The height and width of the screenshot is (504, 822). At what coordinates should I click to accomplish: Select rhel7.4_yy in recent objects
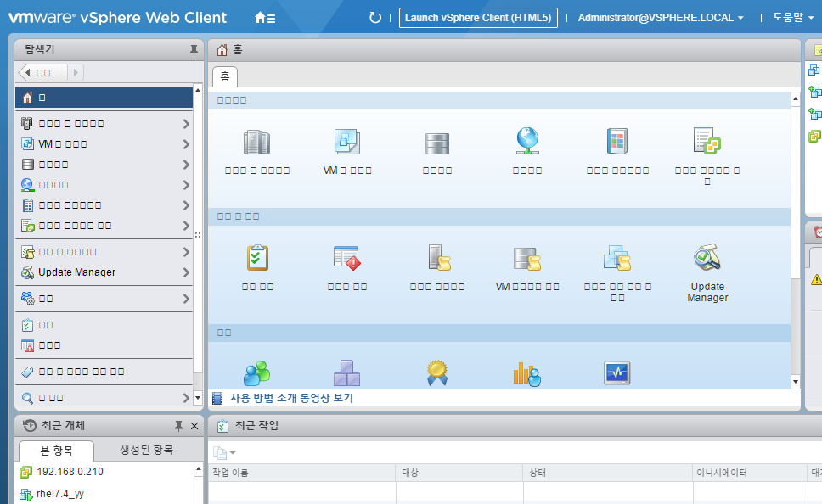coord(59,494)
